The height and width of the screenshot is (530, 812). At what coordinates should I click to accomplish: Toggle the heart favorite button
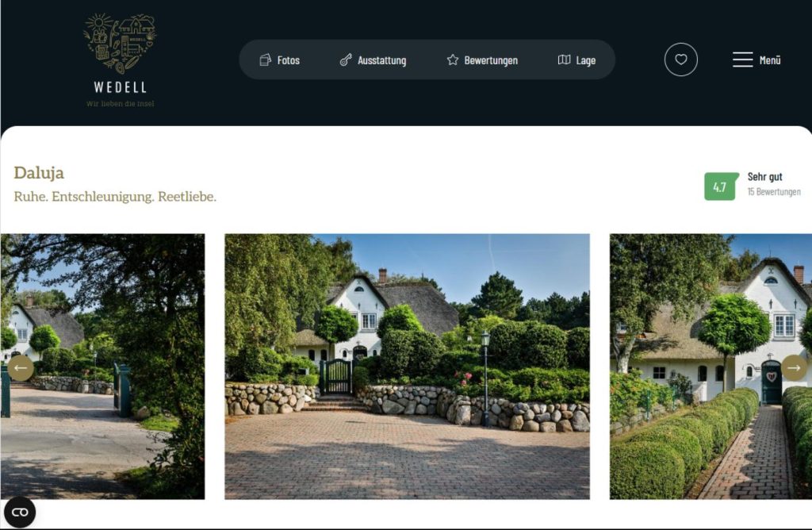[681, 60]
